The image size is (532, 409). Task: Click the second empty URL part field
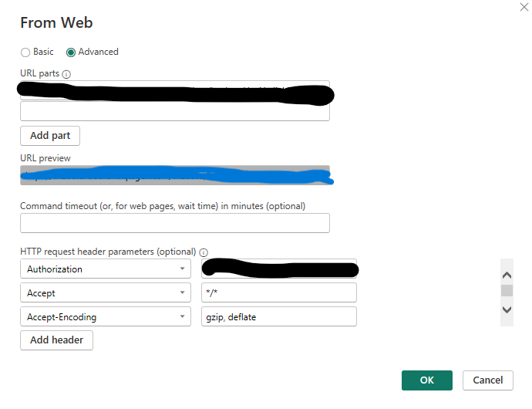(x=175, y=111)
